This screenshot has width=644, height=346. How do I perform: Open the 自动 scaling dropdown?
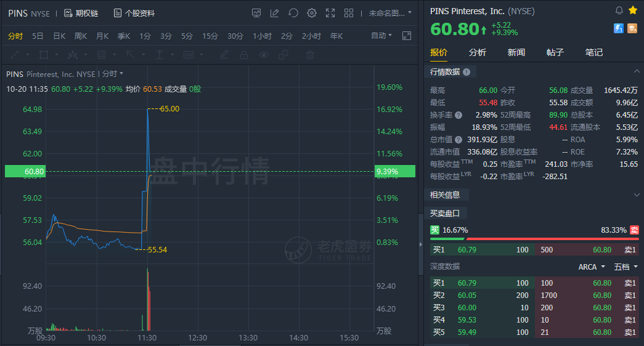pos(381,36)
